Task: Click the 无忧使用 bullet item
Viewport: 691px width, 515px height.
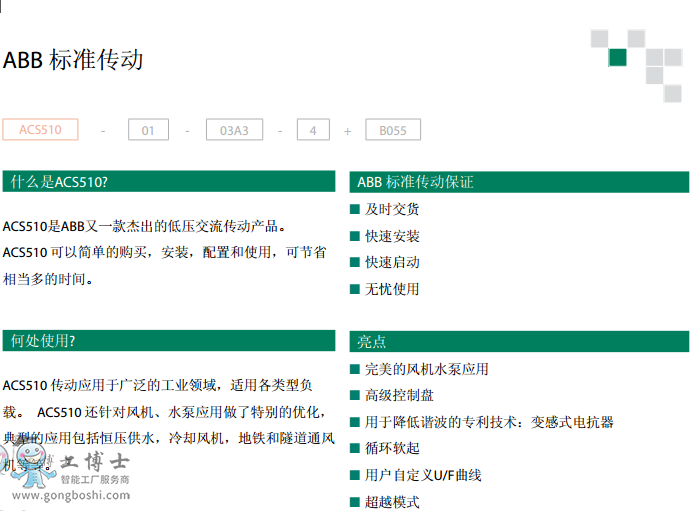Action: point(385,289)
